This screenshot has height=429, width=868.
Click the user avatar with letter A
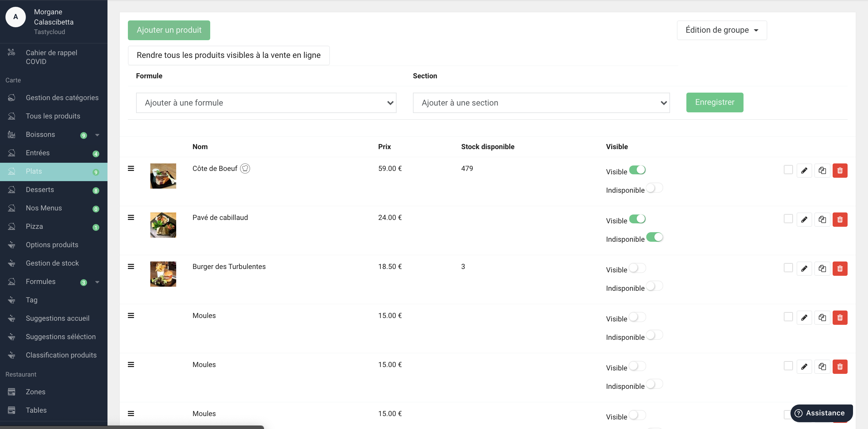[x=16, y=17]
